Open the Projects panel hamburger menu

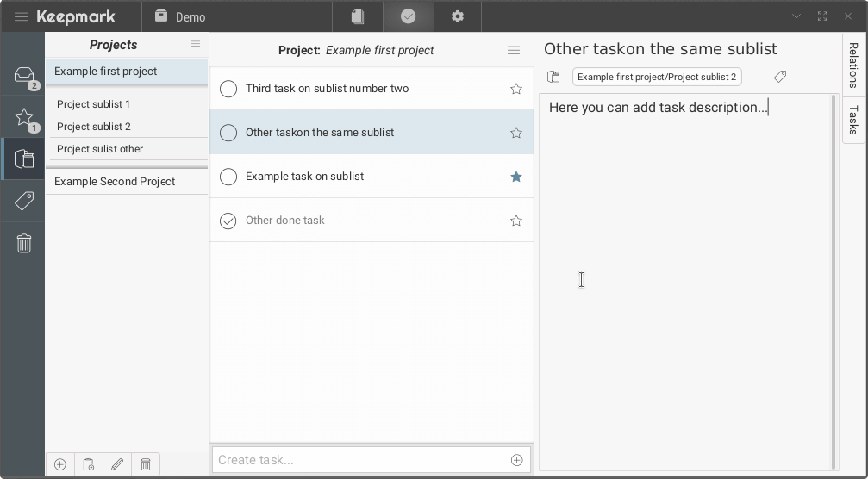196,44
